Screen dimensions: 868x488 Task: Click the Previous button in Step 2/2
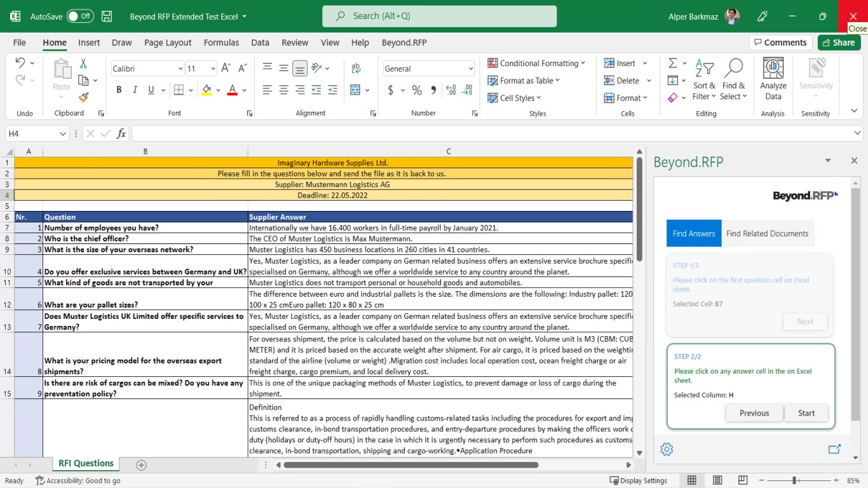pyautogui.click(x=754, y=412)
